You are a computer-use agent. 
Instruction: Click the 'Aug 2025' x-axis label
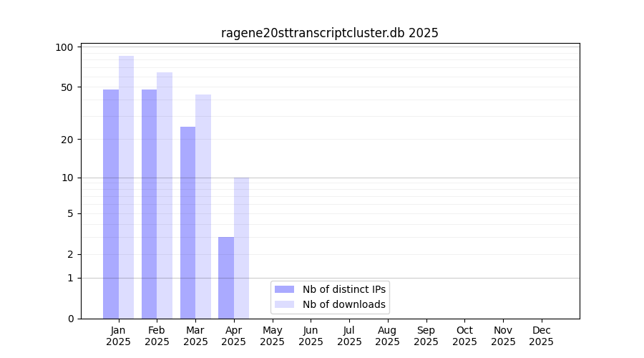(387, 336)
